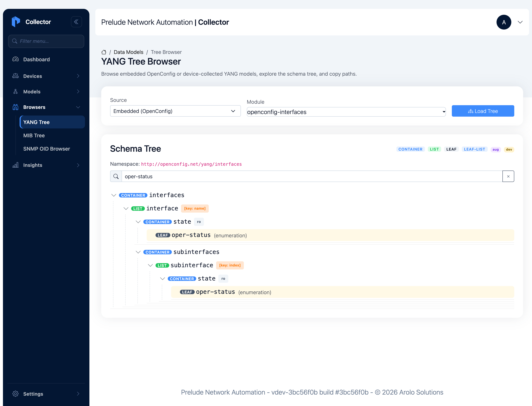This screenshot has height=406, width=532.
Task: Open the Source dropdown
Action: pyautogui.click(x=175, y=111)
